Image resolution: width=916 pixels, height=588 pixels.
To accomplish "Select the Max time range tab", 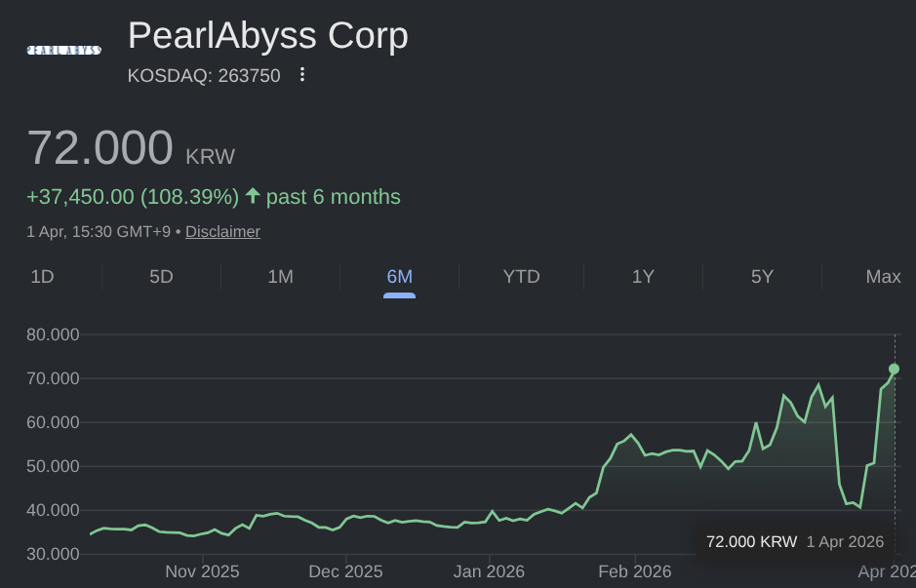I will [883, 276].
